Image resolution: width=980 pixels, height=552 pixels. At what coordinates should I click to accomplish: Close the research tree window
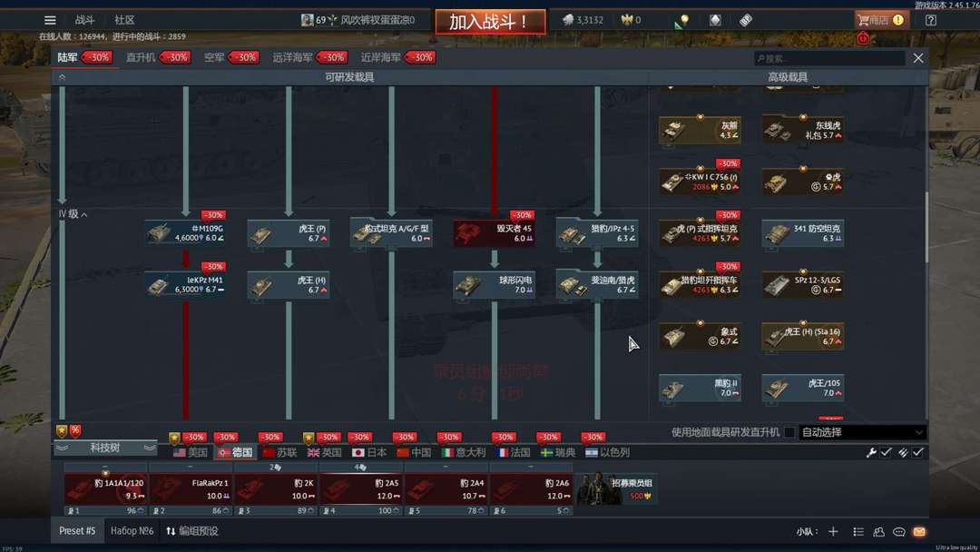917,58
